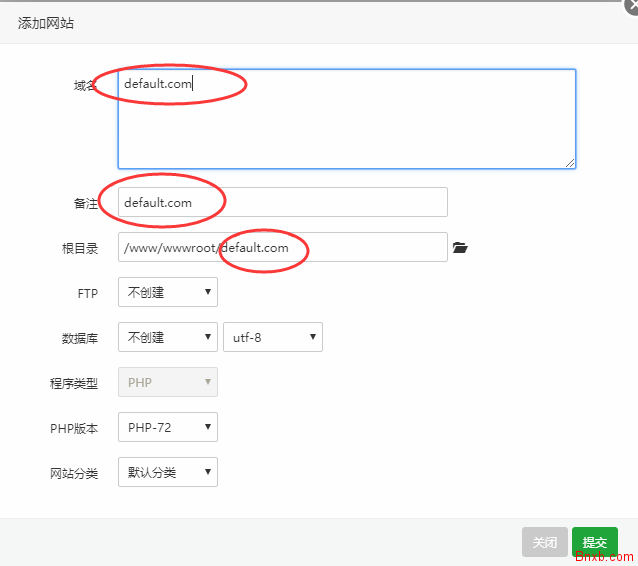This screenshot has height=566, width=638.
Task: Open the 网站分类 默认分类 dropdown
Action: [x=168, y=472]
